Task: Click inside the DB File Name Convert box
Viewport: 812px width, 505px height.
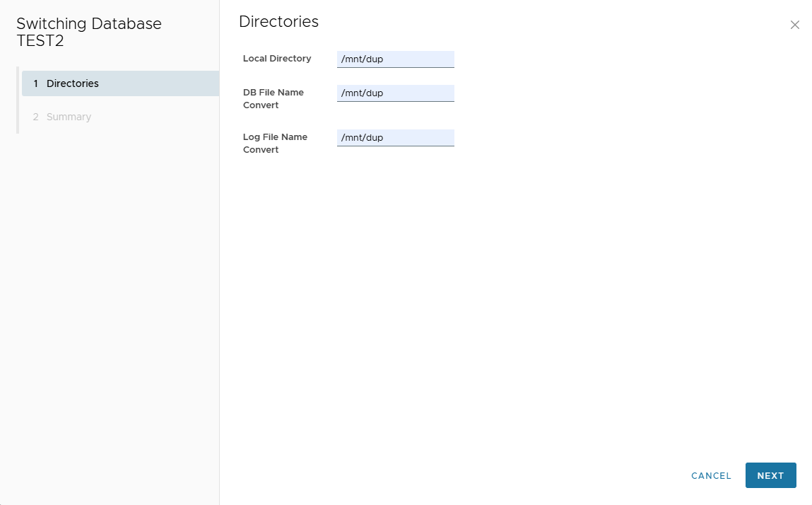Action: (x=395, y=93)
